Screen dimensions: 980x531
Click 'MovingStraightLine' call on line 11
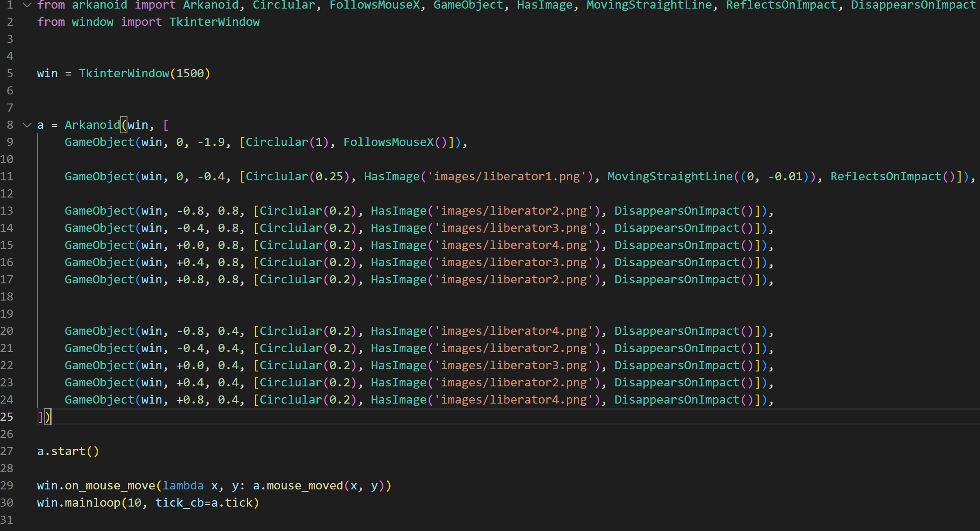[x=670, y=177]
